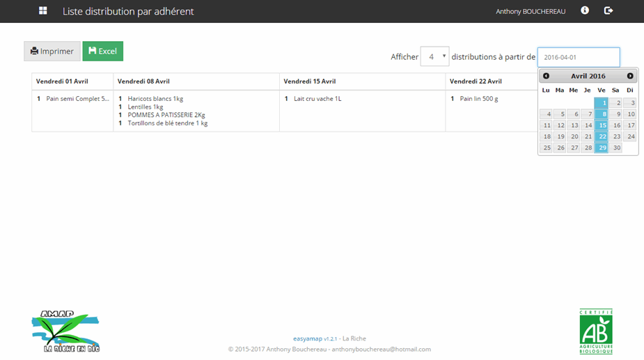Open the easyamap footer link
The height and width of the screenshot is (360, 644).
(x=308, y=338)
